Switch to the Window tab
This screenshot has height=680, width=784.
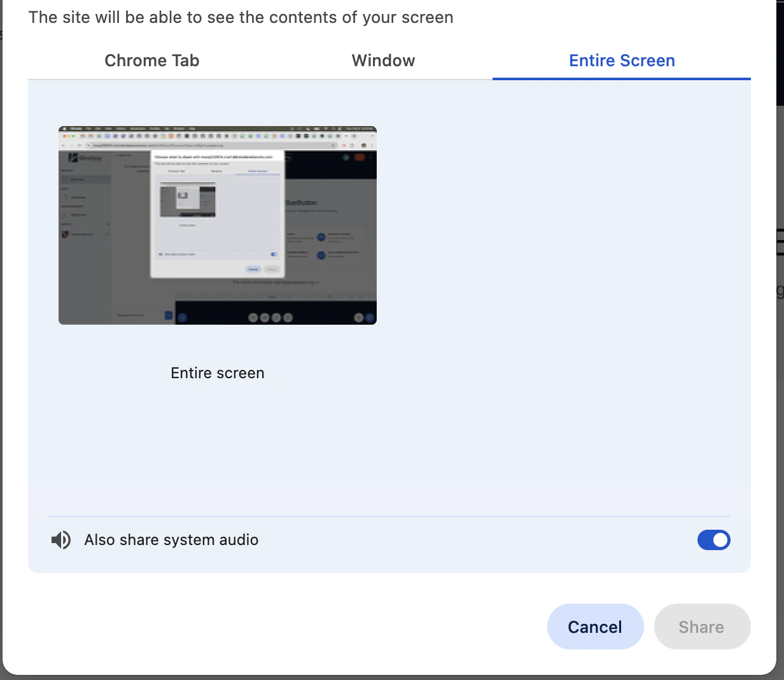pyautogui.click(x=383, y=60)
